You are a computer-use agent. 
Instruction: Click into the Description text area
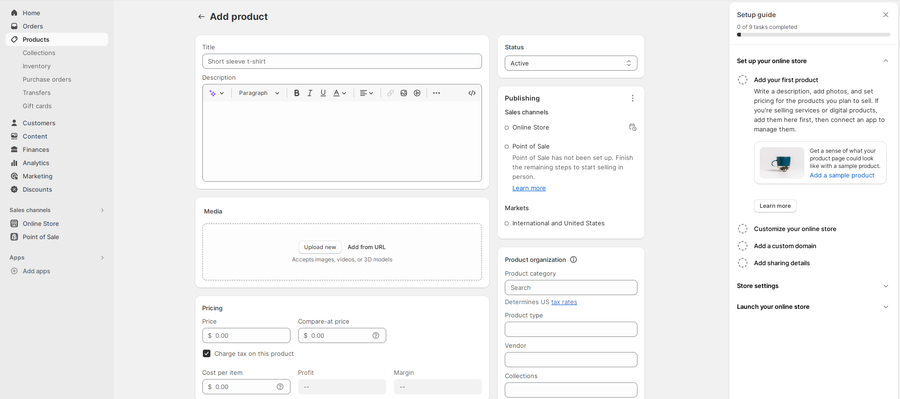click(x=342, y=141)
